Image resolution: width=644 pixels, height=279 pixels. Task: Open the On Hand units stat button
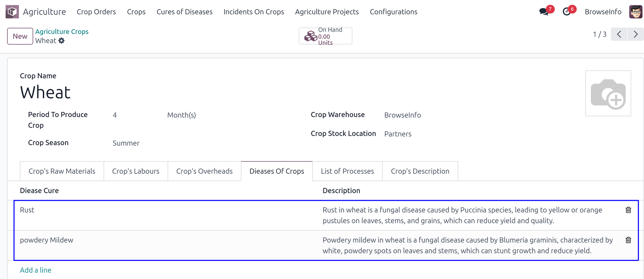(325, 36)
